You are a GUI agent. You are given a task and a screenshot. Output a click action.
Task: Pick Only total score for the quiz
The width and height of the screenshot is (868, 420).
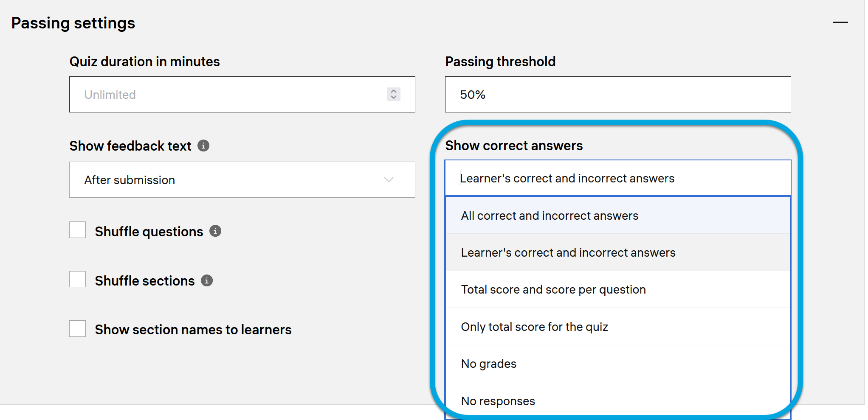coord(534,327)
